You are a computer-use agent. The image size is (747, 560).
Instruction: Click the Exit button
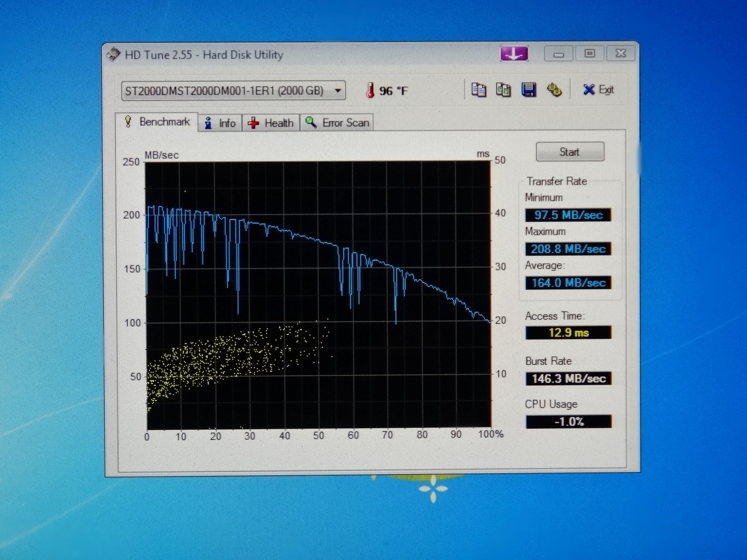click(x=598, y=90)
